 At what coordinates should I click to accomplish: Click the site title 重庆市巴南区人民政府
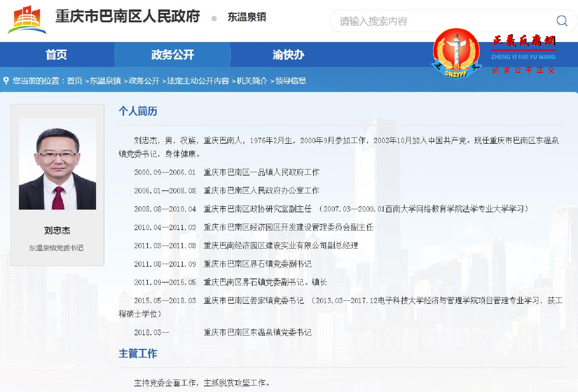(128, 17)
